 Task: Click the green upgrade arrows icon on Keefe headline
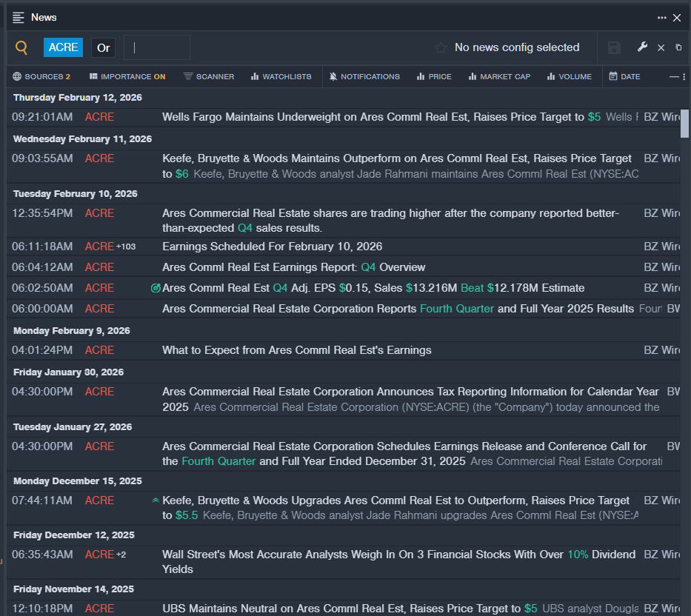pyautogui.click(x=156, y=500)
